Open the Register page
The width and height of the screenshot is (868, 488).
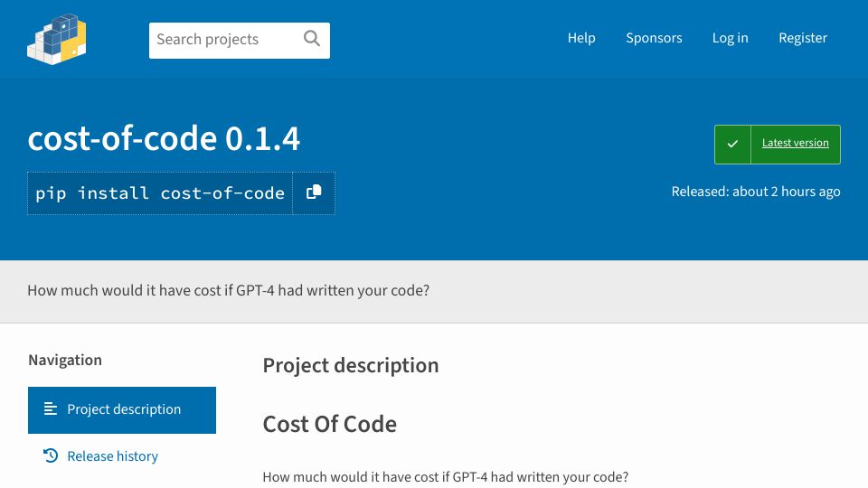[x=803, y=38]
